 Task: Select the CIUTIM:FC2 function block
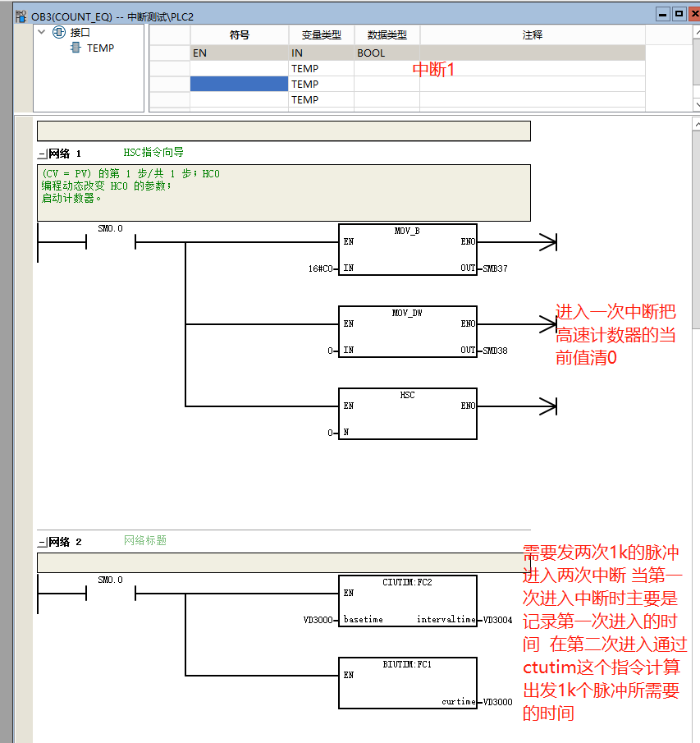408,601
